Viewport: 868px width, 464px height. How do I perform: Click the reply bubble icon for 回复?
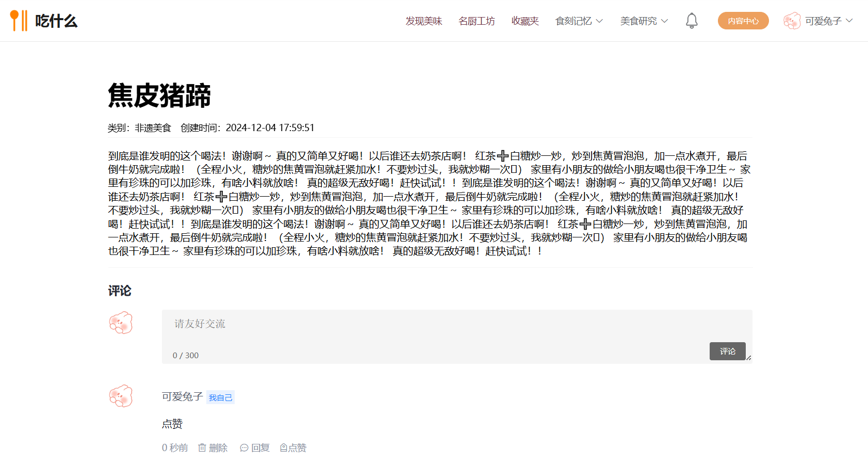pos(244,448)
